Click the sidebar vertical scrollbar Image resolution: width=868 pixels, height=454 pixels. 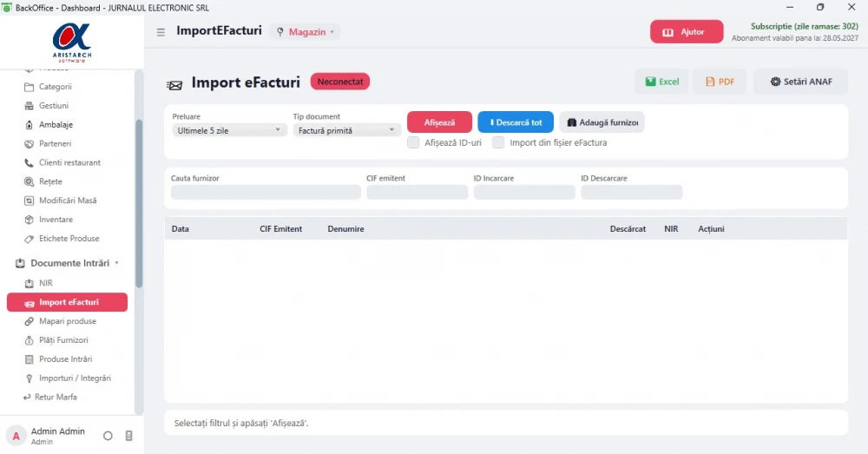click(139, 204)
